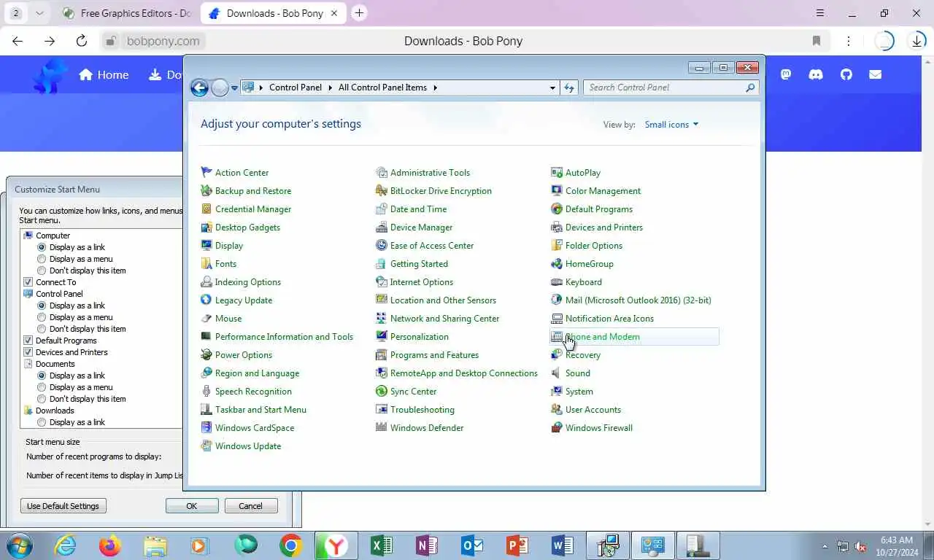Screen dimensions: 934x560
Task: Open the User Accounts icon
Action: coord(557,410)
